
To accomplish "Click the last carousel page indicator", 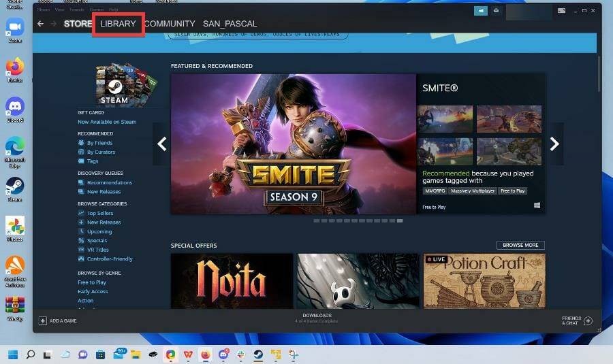I will (400, 221).
